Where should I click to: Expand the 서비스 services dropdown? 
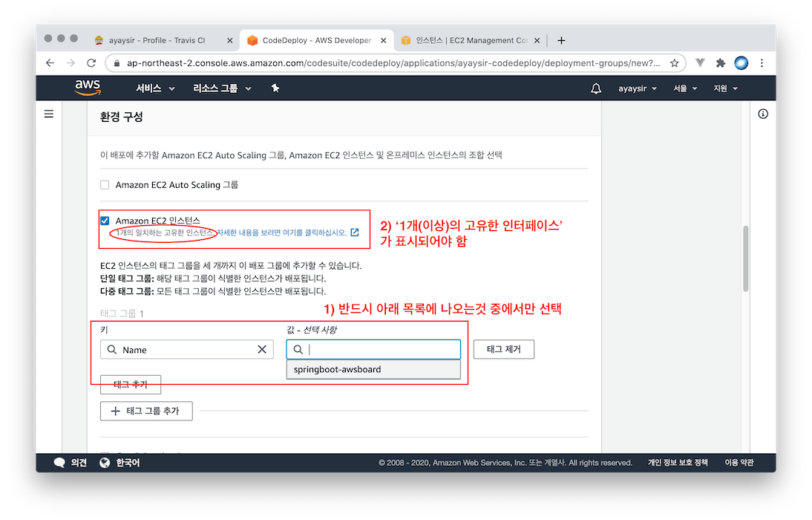pos(155,88)
